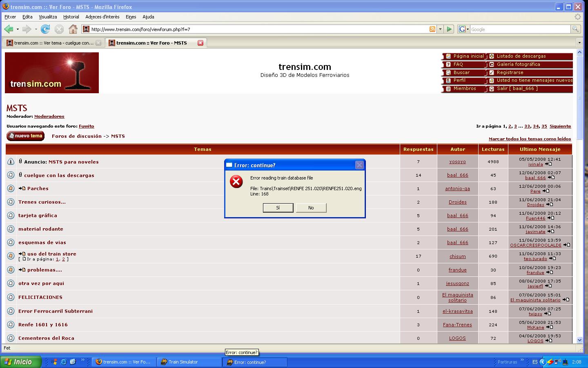This screenshot has height=368, width=588.
Task: Expand the address bar URL dropdown
Action: pyautogui.click(x=440, y=29)
